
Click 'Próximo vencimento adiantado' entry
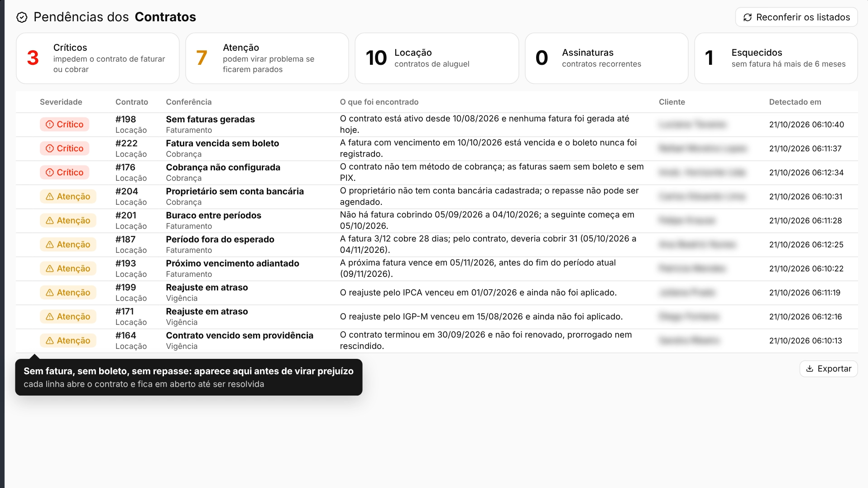point(233,263)
